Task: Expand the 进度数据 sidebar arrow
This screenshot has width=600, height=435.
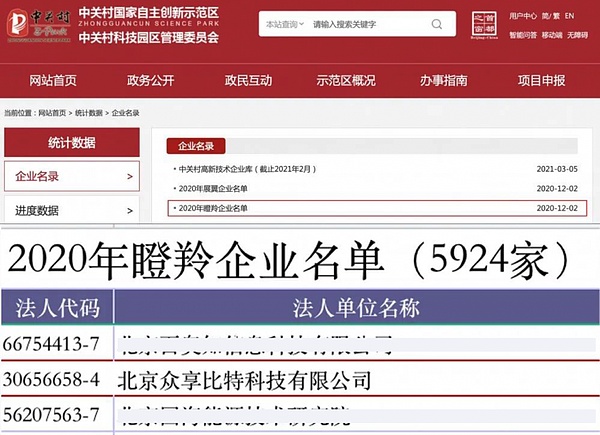Action: (130, 210)
